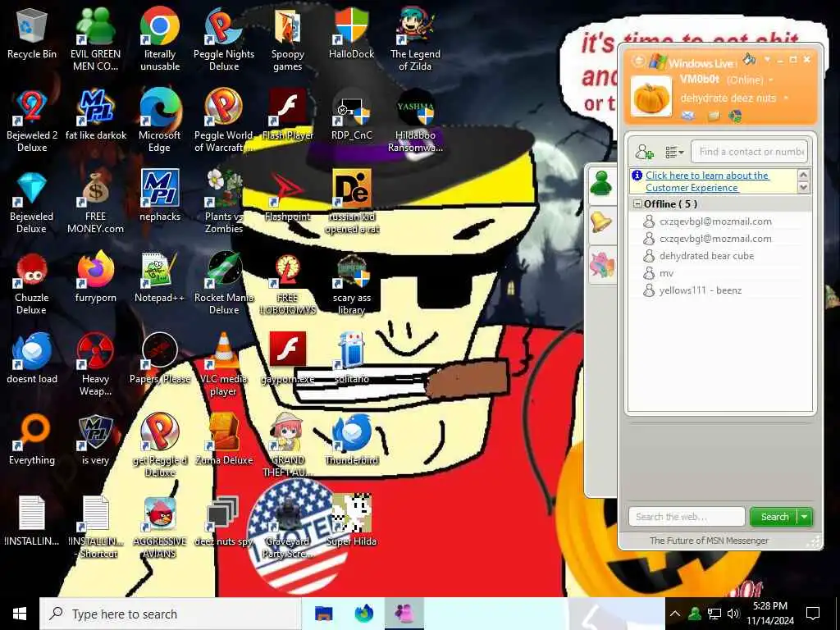
Task: Open the Show menu arrow in Messenger title bar
Action: click(767, 59)
